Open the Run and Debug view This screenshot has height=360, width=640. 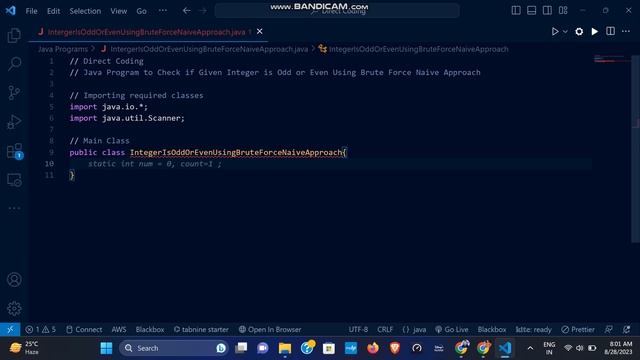pos(14,122)
